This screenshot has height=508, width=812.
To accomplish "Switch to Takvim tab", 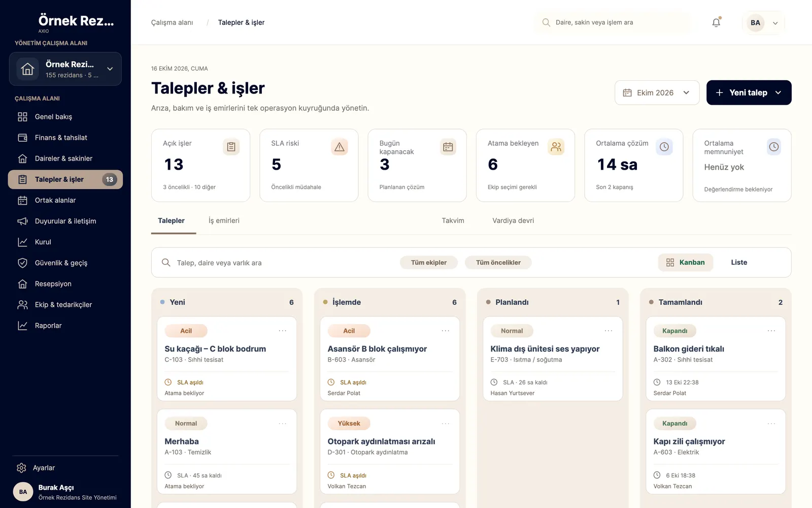I will coord(453,220).
